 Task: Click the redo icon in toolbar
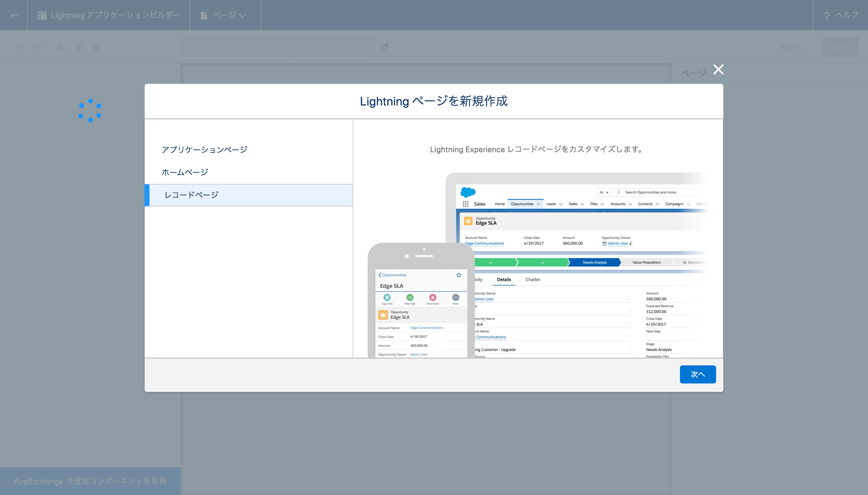pyautogui.click(x=38, y=47)
